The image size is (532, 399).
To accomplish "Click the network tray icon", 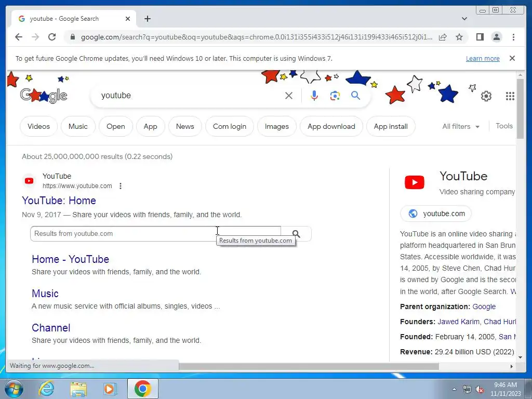I will pos(467,389).
